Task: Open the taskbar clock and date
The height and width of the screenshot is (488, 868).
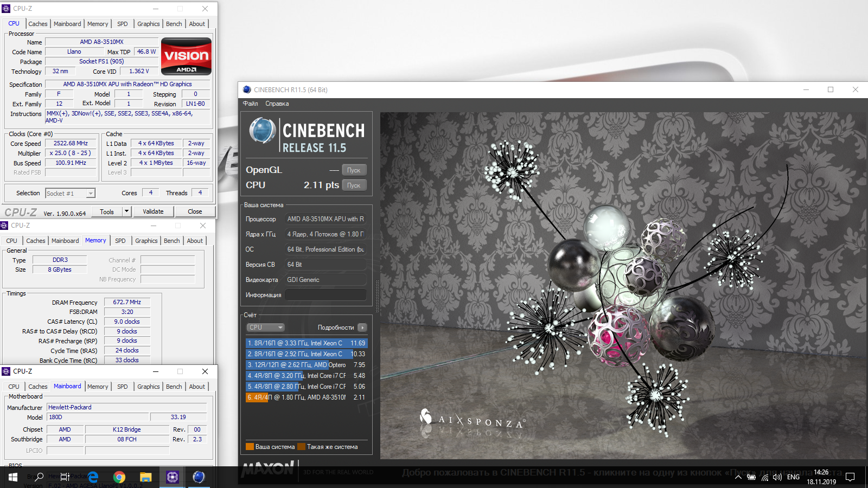Action: (821, 477)
